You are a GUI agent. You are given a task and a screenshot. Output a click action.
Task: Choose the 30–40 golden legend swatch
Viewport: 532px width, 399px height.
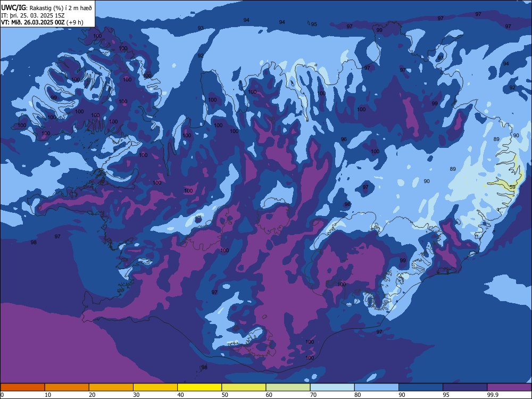(155, 387)
